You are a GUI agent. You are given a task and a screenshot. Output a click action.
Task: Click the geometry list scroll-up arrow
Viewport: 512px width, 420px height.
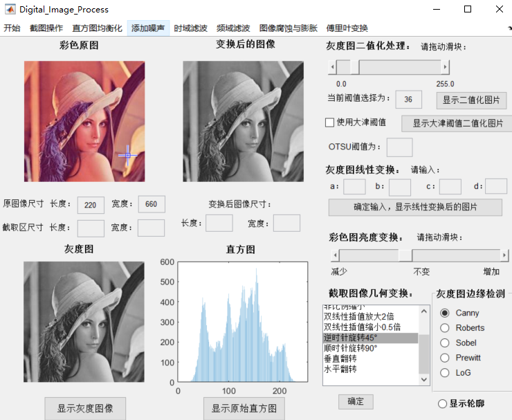(x=424, y=311)
